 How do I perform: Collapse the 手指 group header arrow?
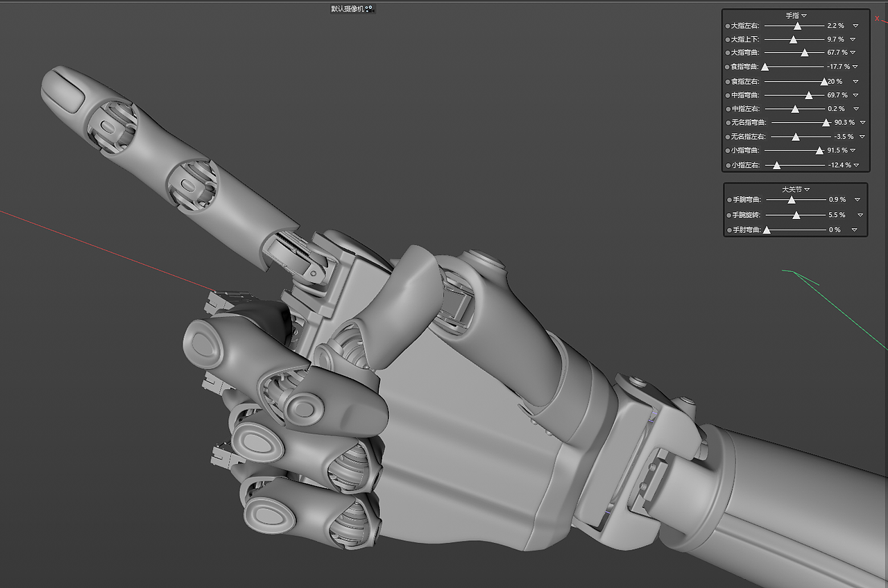tap(804, 15)
